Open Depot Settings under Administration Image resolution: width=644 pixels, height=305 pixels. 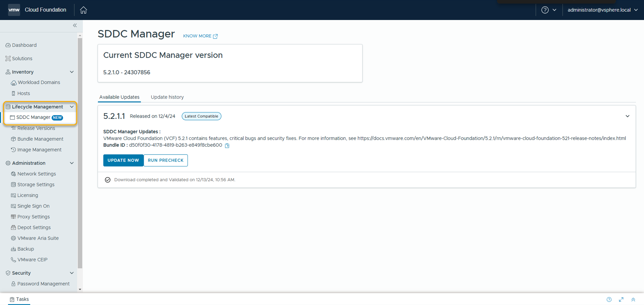tap(34, 227)
